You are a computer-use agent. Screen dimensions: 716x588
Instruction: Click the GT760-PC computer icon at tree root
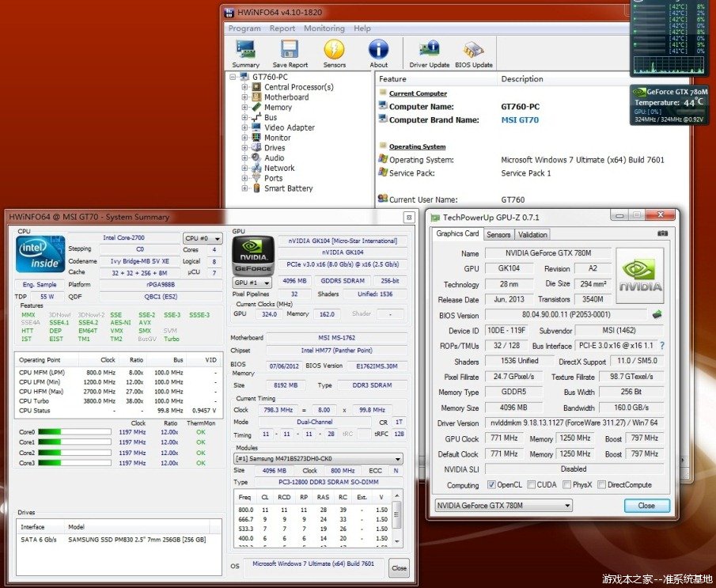click(x=244, y=77)
